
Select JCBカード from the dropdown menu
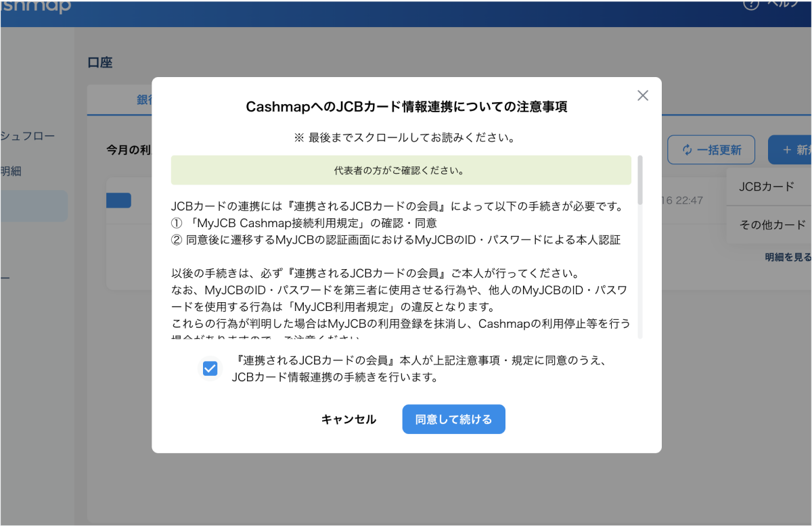(767, 187)
